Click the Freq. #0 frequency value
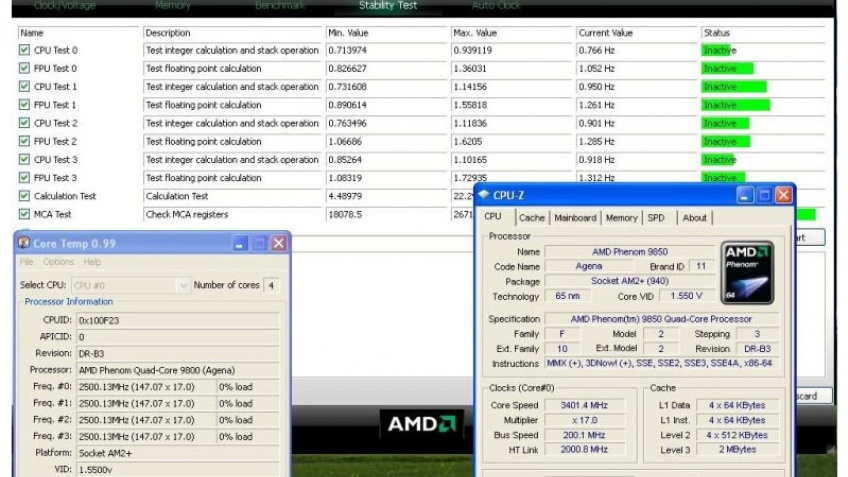Viewport: 848px width, 477px height. click(145, 387)
